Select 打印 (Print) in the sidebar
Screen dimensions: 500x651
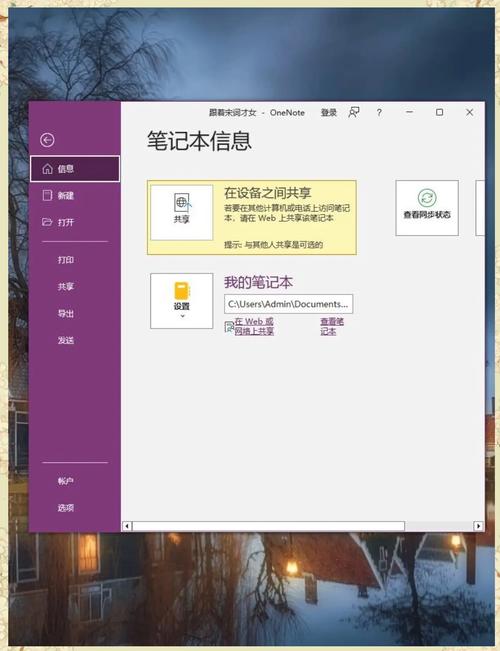tap(66, 260)
